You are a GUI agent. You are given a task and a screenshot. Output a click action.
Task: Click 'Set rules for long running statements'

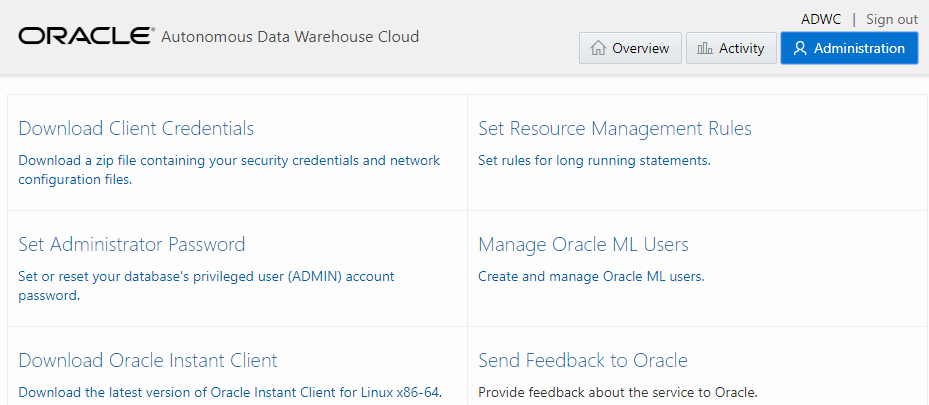click(594, 160)
